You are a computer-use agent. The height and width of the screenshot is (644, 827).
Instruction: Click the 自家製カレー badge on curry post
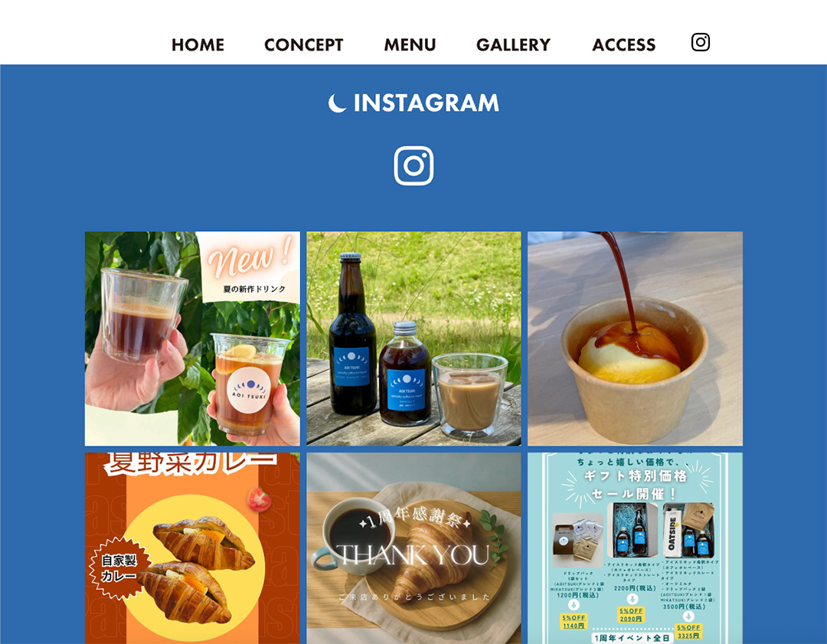pos(119,568)
